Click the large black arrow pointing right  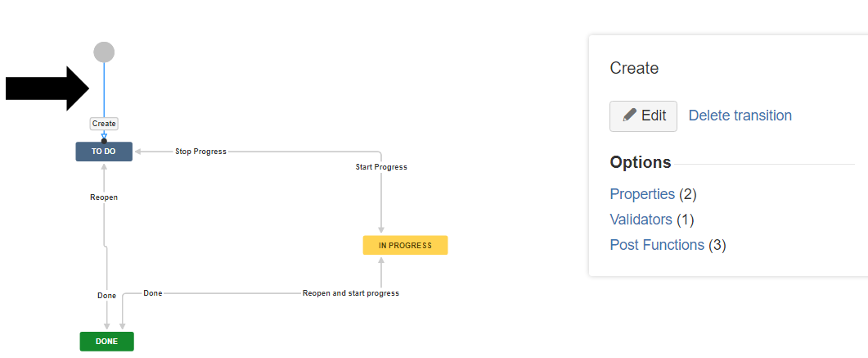(47, 87)
